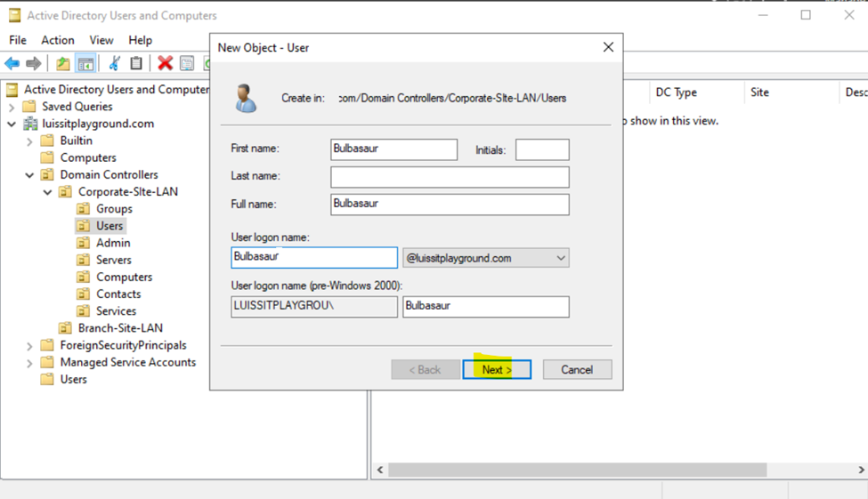
Task: Click the LUISSITPLAYGROU\ domain prefix field
Action: point(314,307)
